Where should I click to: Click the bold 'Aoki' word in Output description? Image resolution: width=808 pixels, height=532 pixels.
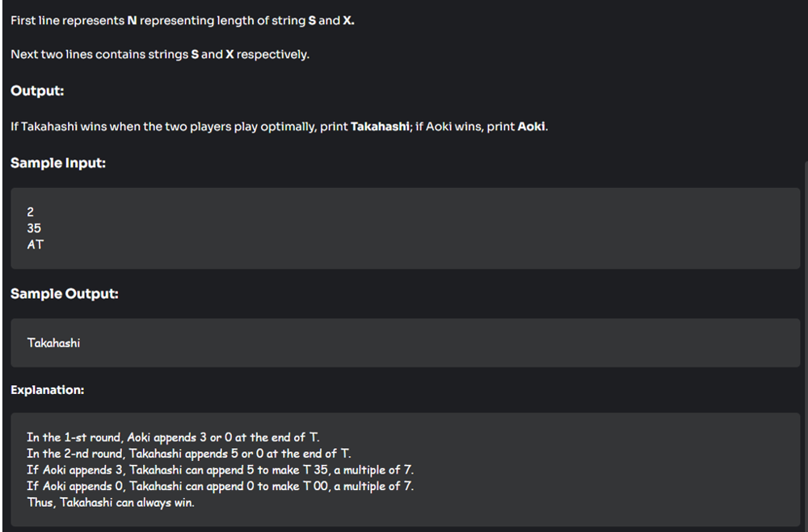(531, 127)
